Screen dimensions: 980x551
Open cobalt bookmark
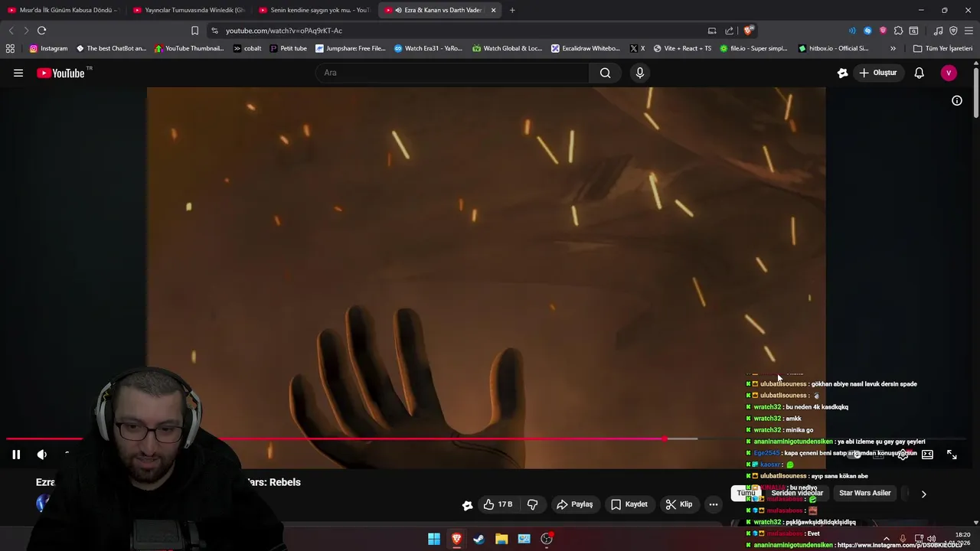point(247,48)
